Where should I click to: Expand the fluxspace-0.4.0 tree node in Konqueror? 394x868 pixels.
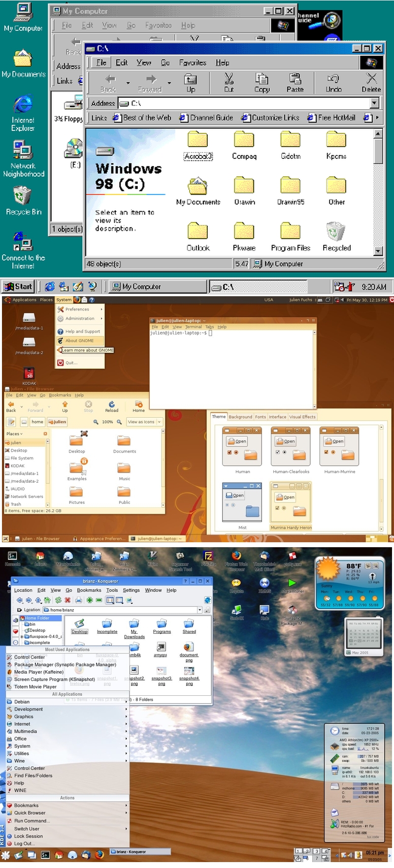point(22,636)
